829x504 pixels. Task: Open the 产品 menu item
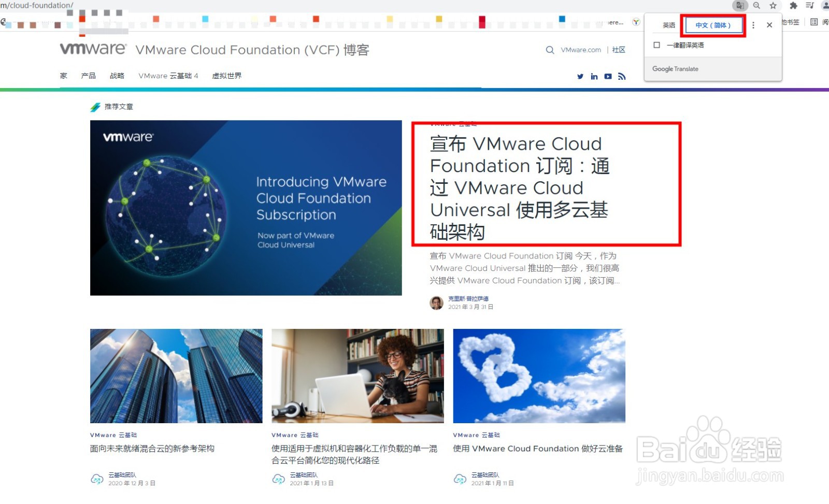[89, 76]
